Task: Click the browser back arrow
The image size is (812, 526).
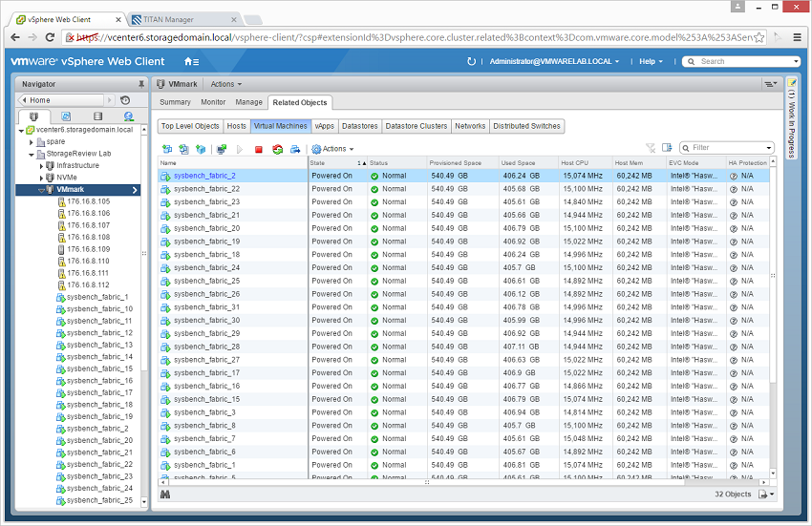Action: tap(15, 37)
